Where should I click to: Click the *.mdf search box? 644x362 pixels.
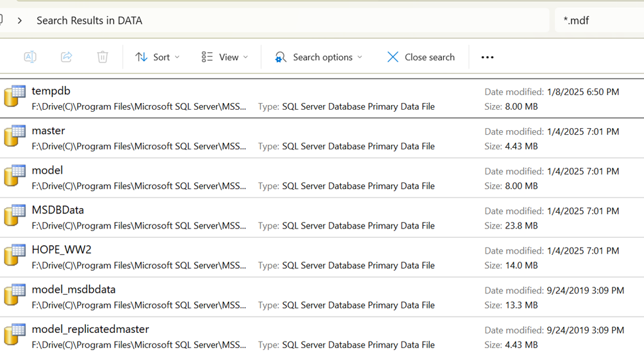coord(598,20)
